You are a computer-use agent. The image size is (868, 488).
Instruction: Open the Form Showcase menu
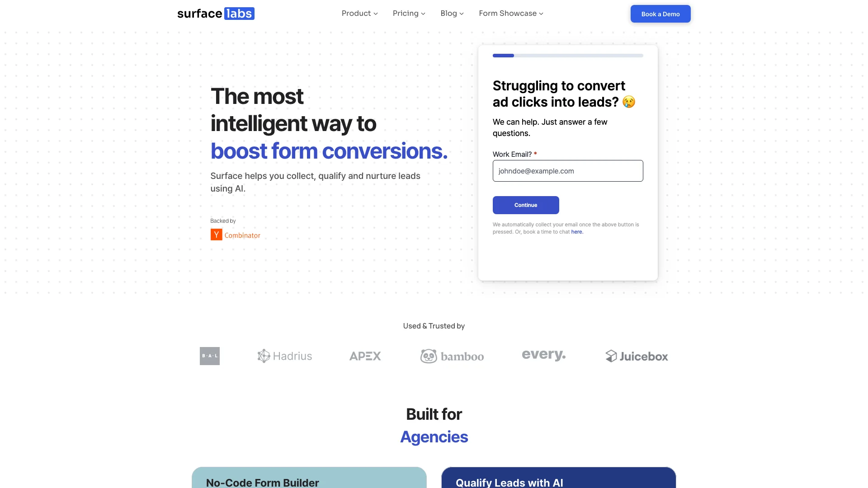point(511,13)
